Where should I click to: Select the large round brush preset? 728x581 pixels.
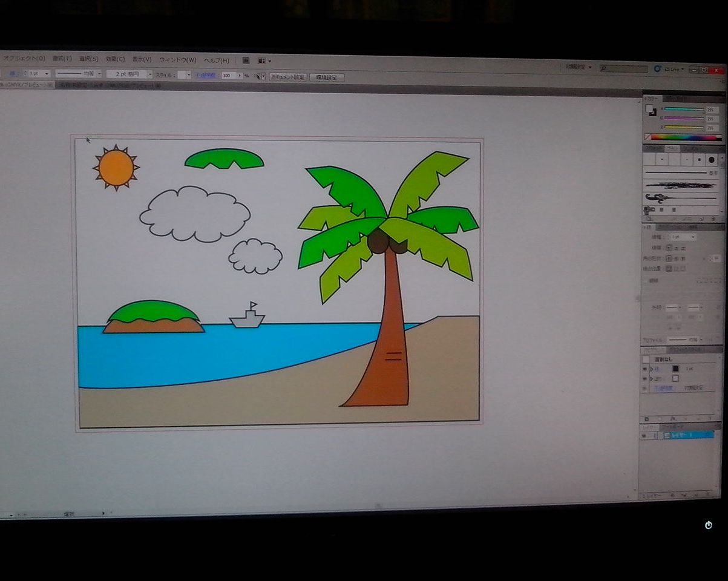712,160
